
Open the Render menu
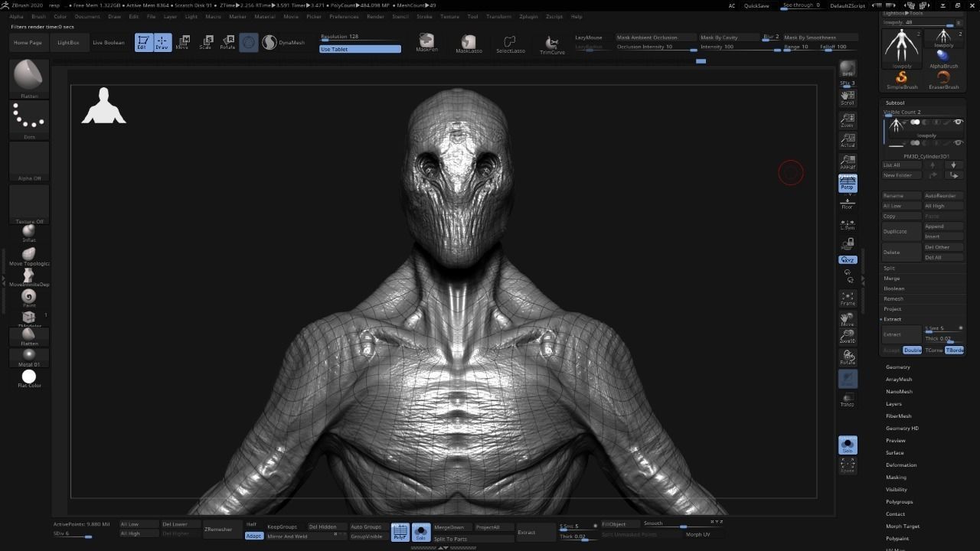click(x=375, y=16)
